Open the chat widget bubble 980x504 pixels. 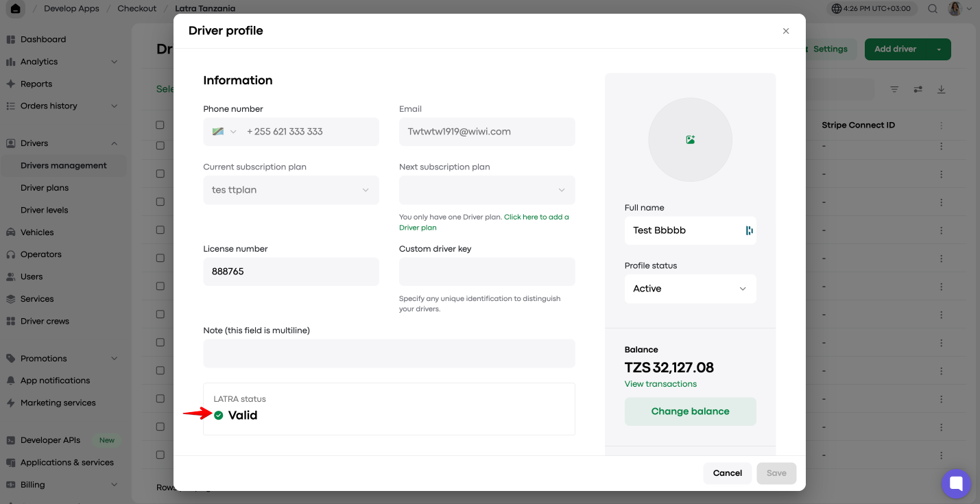point(956,484)
